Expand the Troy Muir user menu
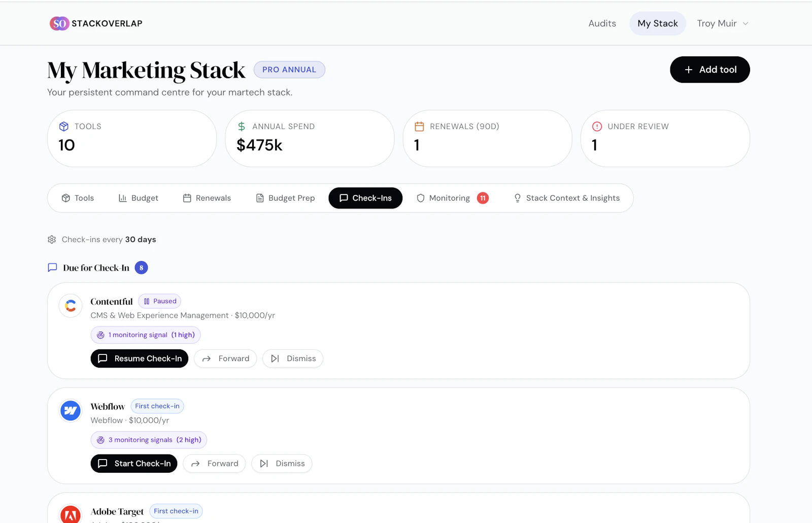812x523 pixels. [x=722, y=23]
